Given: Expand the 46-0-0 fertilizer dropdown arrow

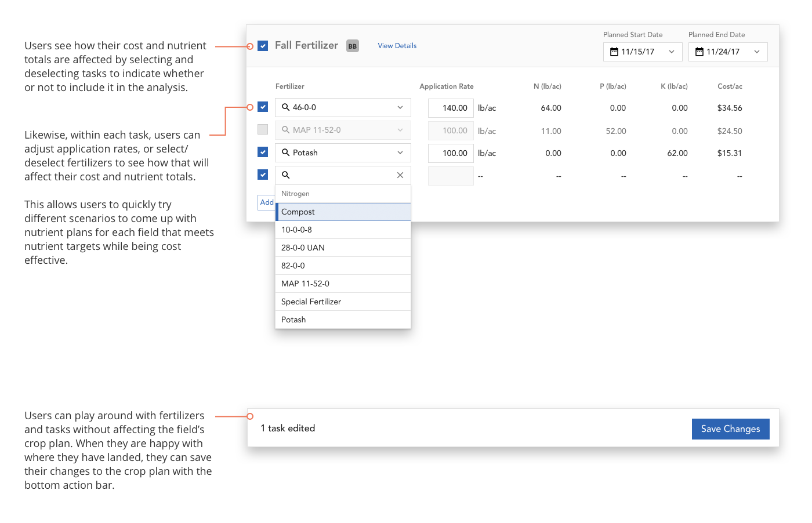Looking at the screenshot, I should (x=400, y=107).
